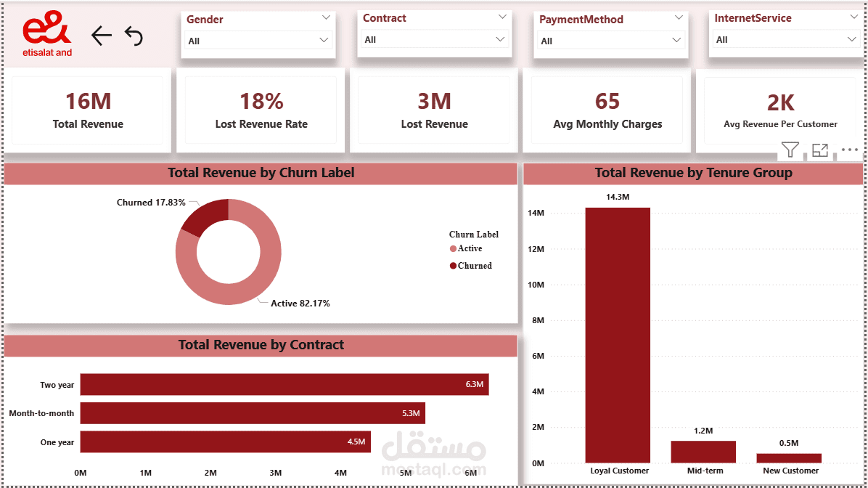Select the 16M Total Revenue card
Viewport: 868px width, 488px height.
(88, 110)
